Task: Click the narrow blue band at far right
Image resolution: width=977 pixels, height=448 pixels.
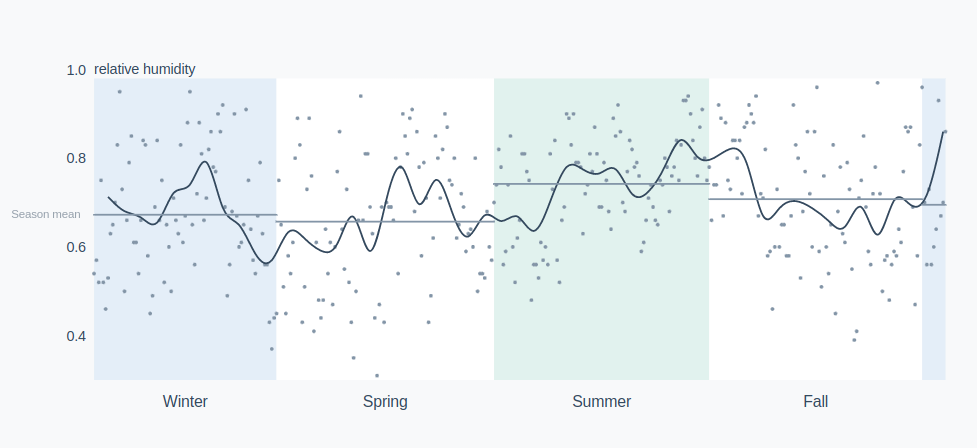Action: pos(933,300)
